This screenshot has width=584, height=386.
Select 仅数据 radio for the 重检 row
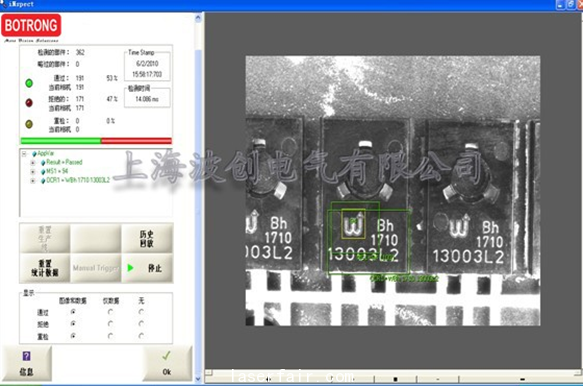coord(110,336)
